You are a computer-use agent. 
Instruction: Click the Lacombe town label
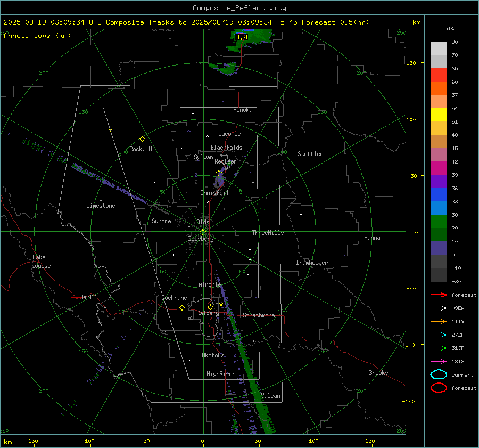coord(229,134)
